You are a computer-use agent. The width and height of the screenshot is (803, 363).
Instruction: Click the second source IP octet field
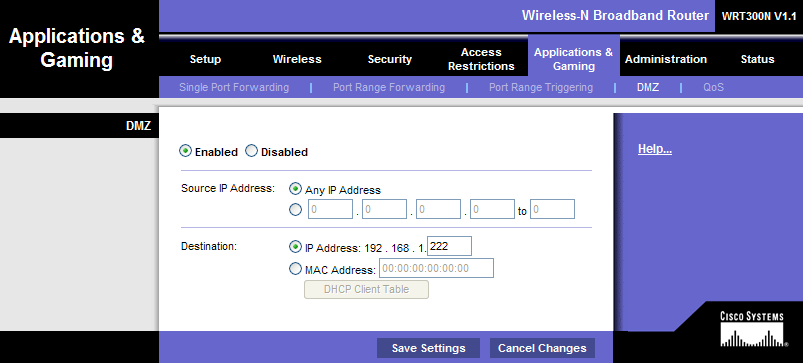tap(384, 209)
